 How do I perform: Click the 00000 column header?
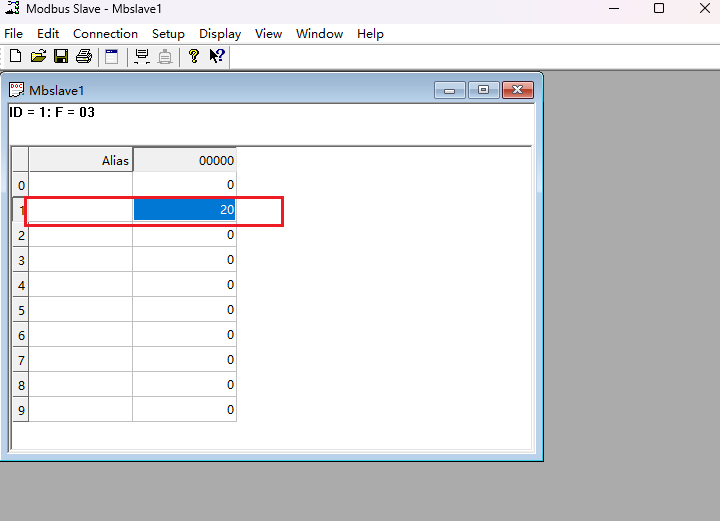pyautogui.click(x=185, y=160)
